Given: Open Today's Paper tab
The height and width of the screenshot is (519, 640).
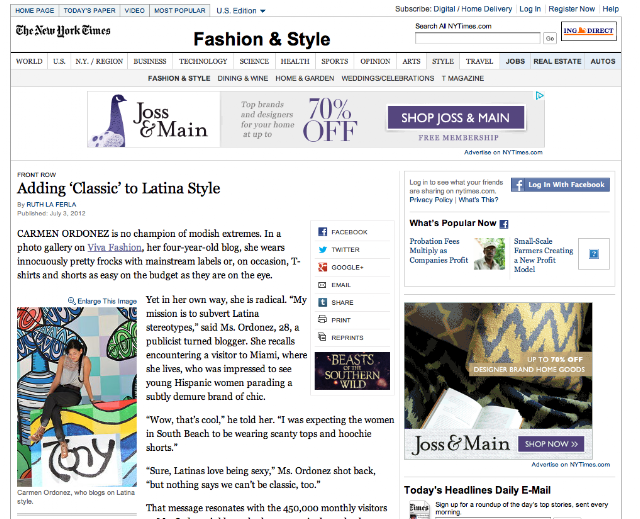Looking at the screenshot, I should click(x=89, y=11).
